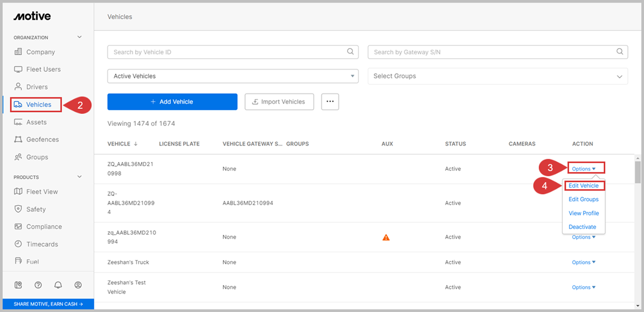
Task: Click the Drivers person icon
Action: 18,87
